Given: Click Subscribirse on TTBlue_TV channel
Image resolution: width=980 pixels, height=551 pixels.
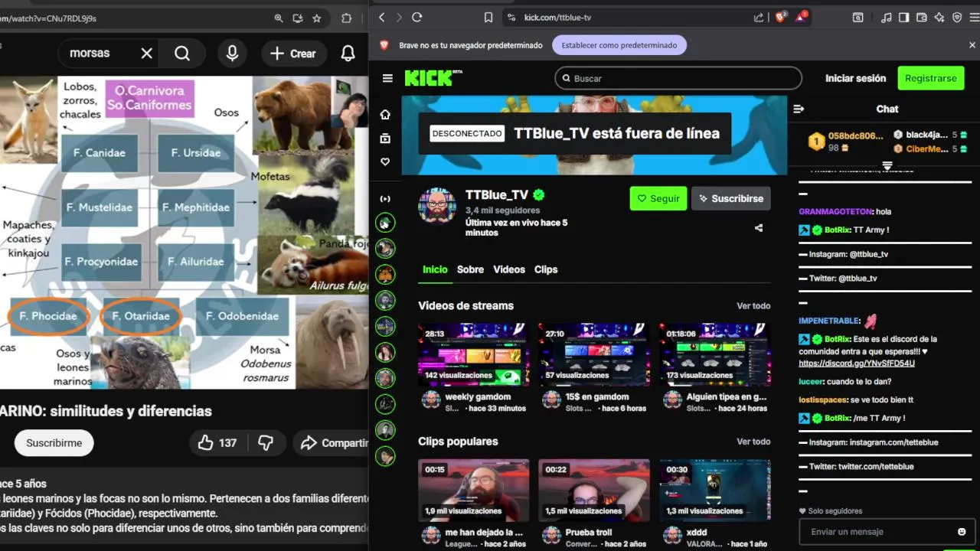Looking at the screenshot, I should pos(731,198).
